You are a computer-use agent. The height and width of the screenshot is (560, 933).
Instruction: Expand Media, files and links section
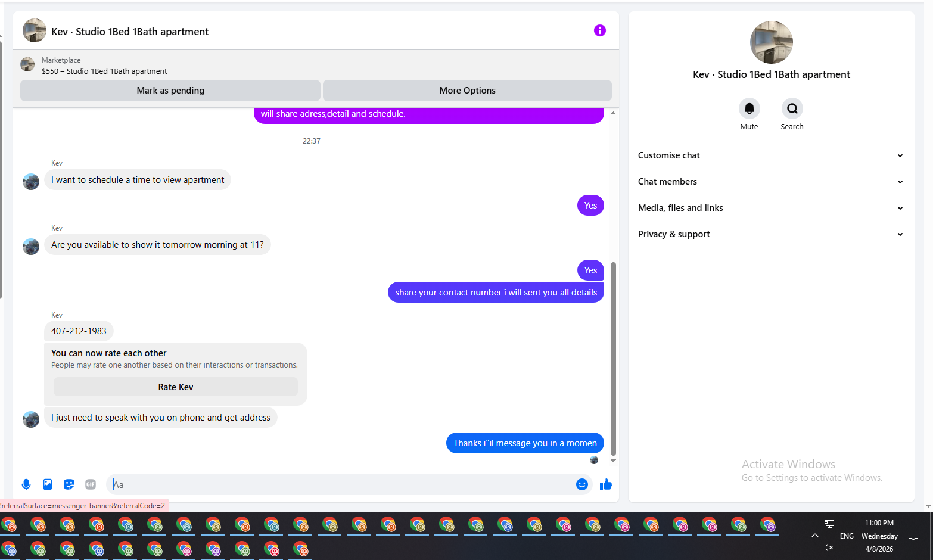(x=771, y=208)
